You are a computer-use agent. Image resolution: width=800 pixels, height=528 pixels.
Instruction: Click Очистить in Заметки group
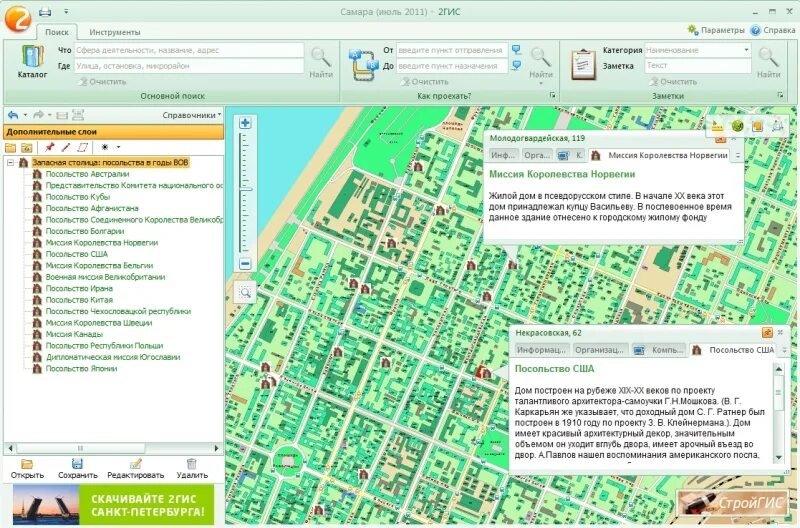673,82
